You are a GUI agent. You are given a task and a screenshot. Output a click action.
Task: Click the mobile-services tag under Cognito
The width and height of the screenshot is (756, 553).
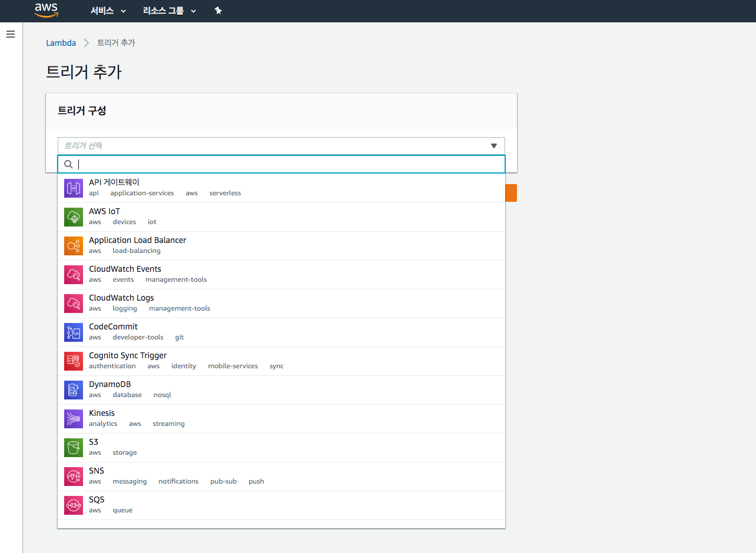(233, 366)
